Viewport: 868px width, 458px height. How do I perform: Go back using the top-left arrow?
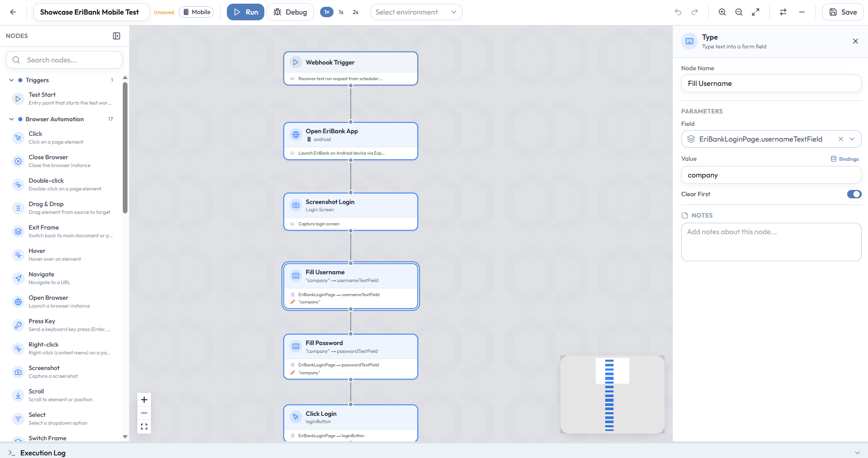(13, 12)
